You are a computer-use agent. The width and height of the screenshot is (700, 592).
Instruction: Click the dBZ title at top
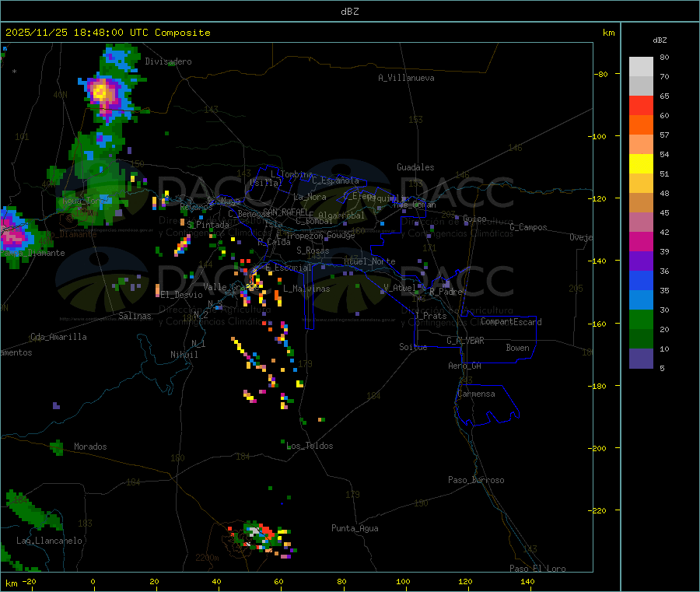click(x=349, y=12)
